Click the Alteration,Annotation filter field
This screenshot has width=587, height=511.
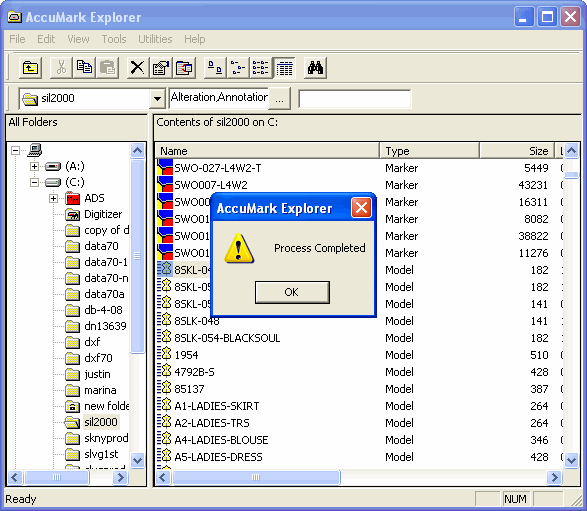point(219,98)
